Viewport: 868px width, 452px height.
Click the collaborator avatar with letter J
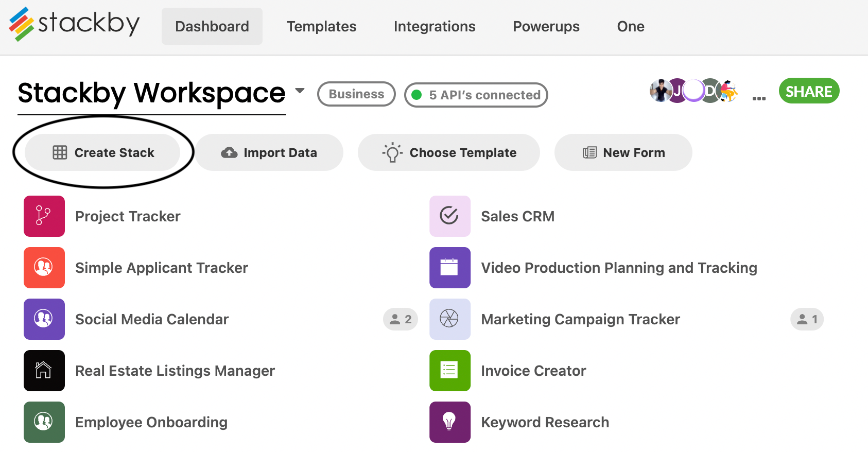tap(677, 91)
